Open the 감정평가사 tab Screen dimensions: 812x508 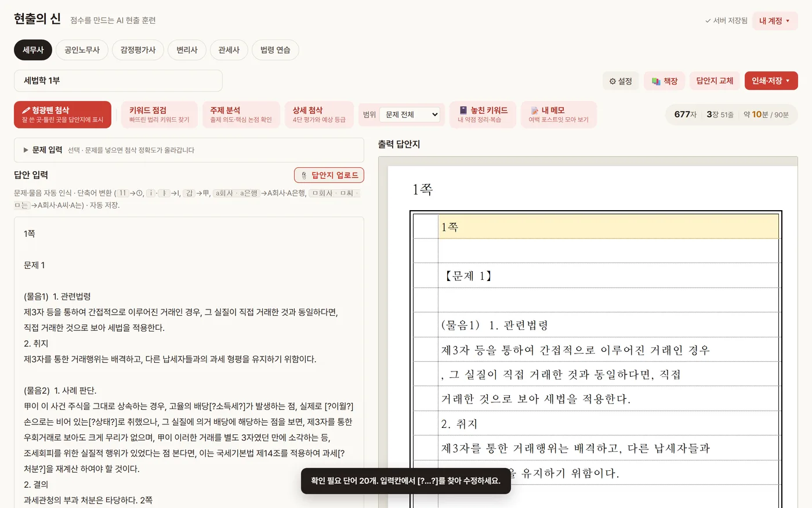point(138,50)
